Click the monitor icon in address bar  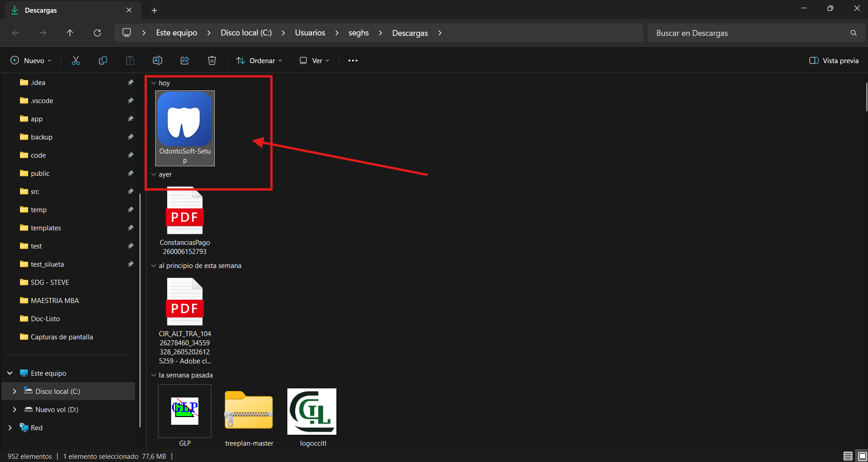(x=127, y=33)
